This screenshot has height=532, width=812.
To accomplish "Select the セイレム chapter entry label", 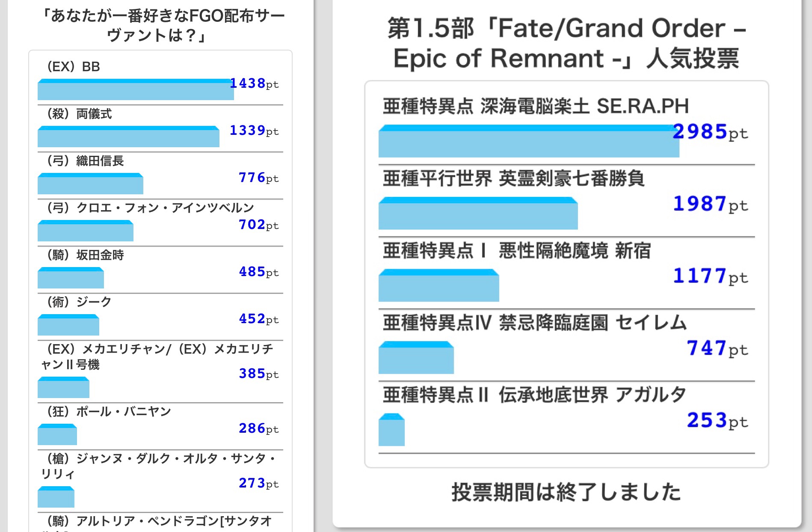I will coord(535,323).
